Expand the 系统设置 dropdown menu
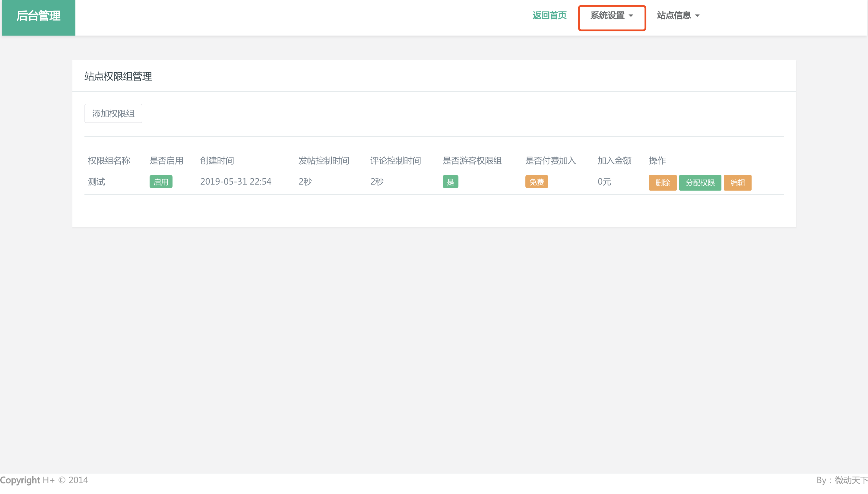 click(x=612, y=16)
